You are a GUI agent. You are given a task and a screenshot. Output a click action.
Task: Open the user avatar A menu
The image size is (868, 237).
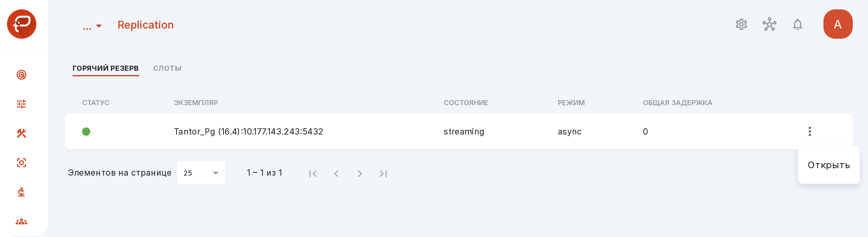(x=838, y=24)
